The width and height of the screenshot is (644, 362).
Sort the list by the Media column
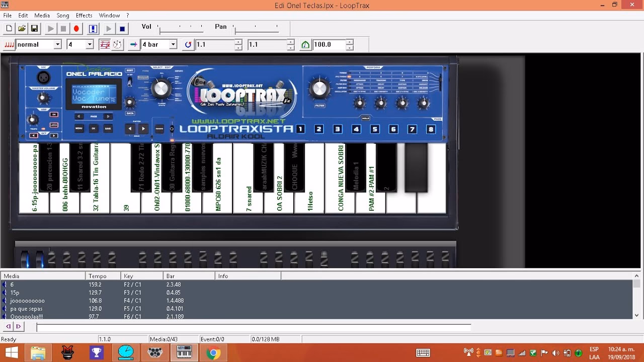pyautogui.click(x=43, y=276)
